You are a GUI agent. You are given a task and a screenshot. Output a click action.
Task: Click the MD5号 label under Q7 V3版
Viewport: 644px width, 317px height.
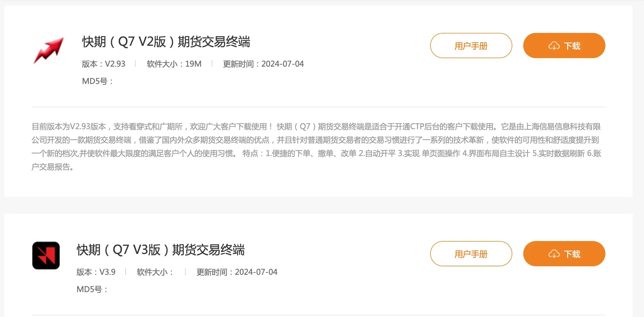pyautogui.click(x=92, y=289)
